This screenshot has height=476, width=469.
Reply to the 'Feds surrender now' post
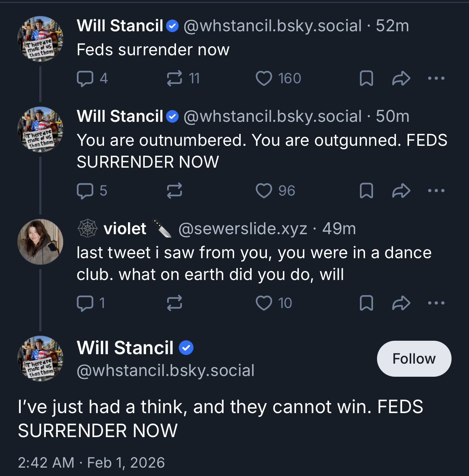(92, 79)
